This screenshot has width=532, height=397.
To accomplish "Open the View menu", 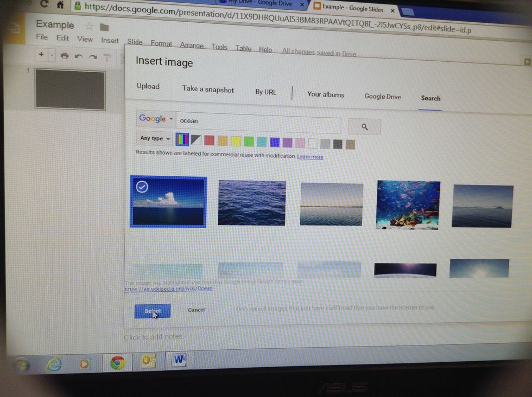I will pyautogui.click(x=85, y=39).
